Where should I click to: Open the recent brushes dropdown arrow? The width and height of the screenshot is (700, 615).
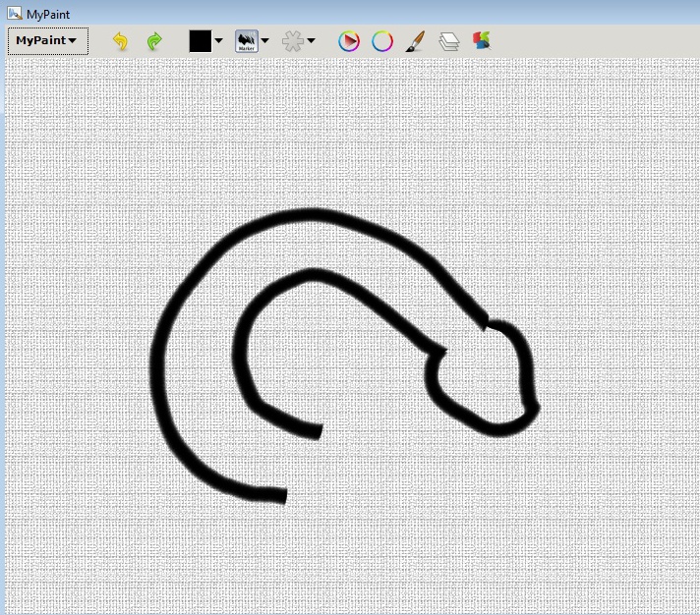(x=265, y=40)
